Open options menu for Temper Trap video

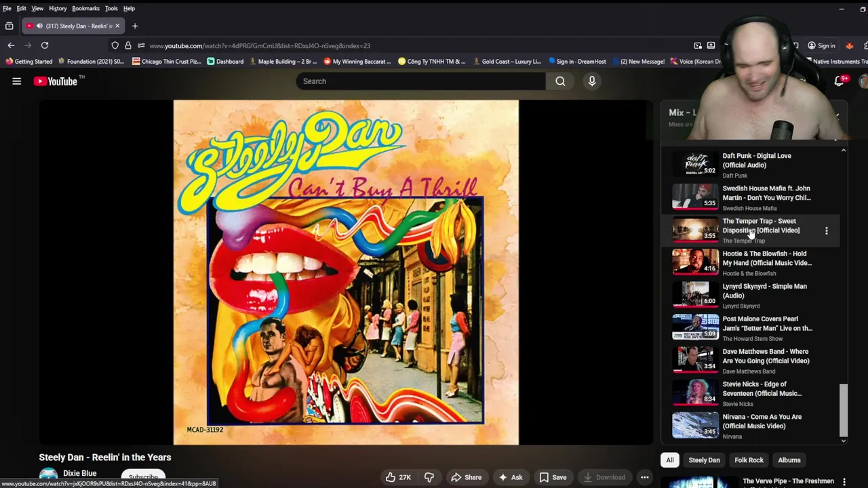(x=827, y=231)
